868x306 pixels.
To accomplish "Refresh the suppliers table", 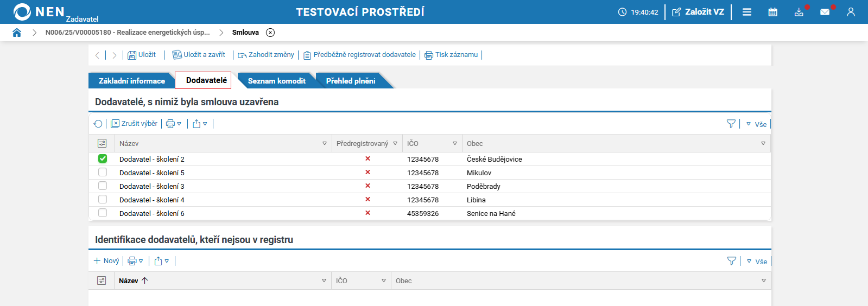I will (x=98, y=124).
